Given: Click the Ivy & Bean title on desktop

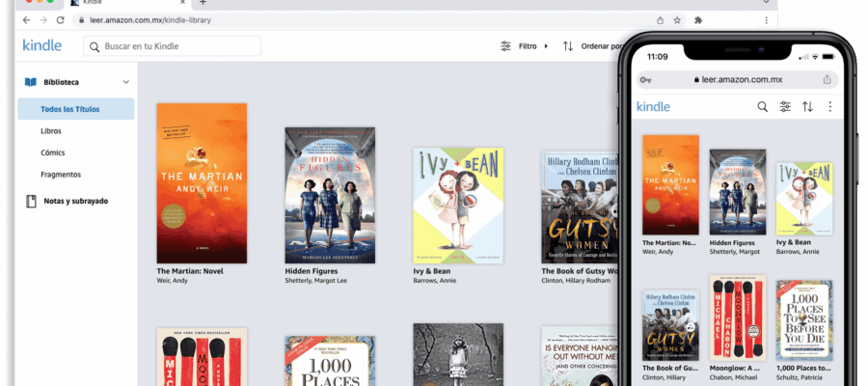Looking at the screenshot, I should pyautogui.click(x=432, y=271).
